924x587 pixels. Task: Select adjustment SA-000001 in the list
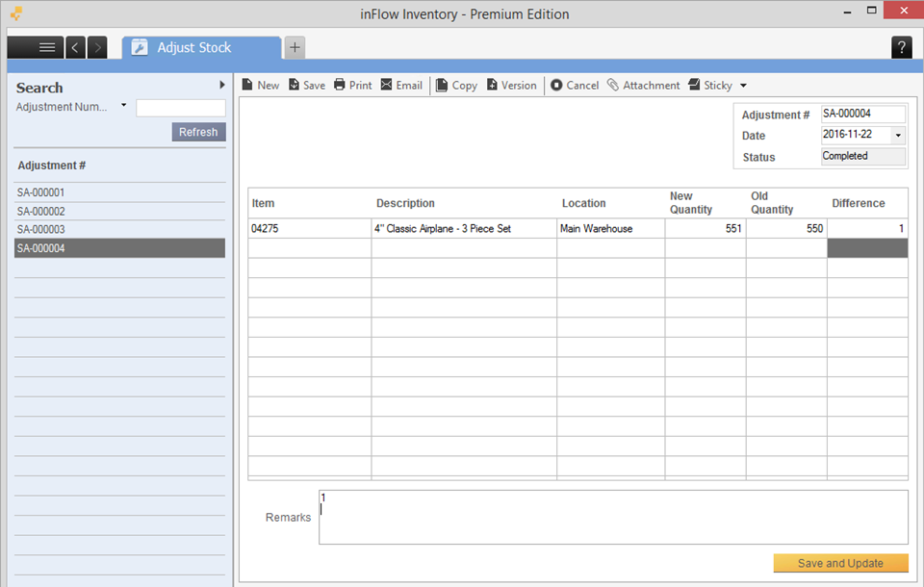(119, 192)
